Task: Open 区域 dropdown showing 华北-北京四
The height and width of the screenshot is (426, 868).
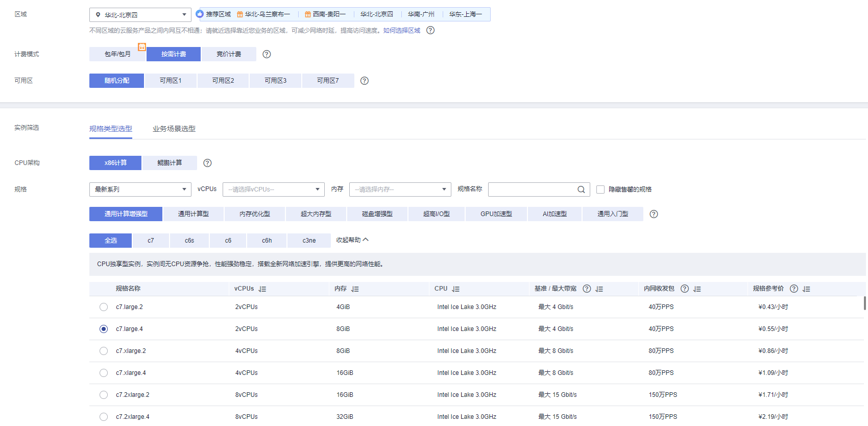Action: 140,15
